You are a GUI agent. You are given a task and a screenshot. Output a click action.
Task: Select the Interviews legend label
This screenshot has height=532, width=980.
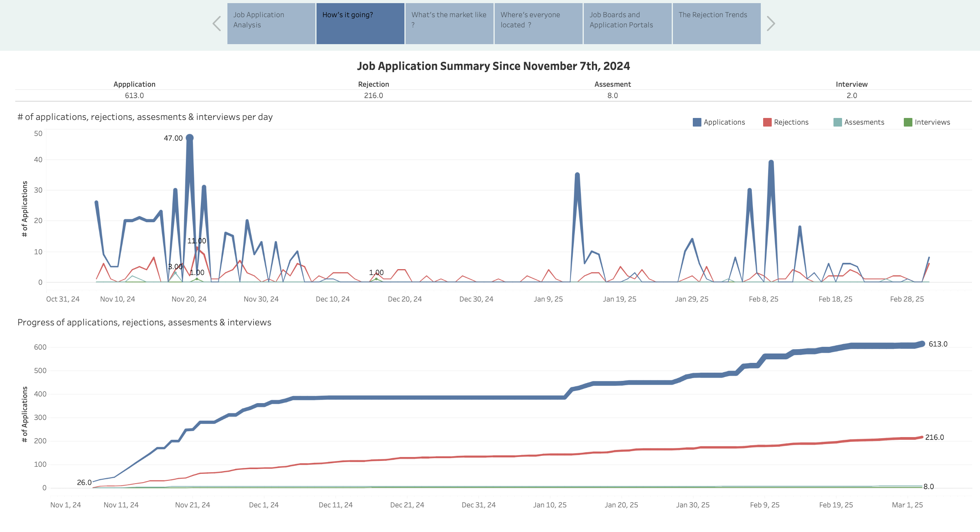(932, 122)
